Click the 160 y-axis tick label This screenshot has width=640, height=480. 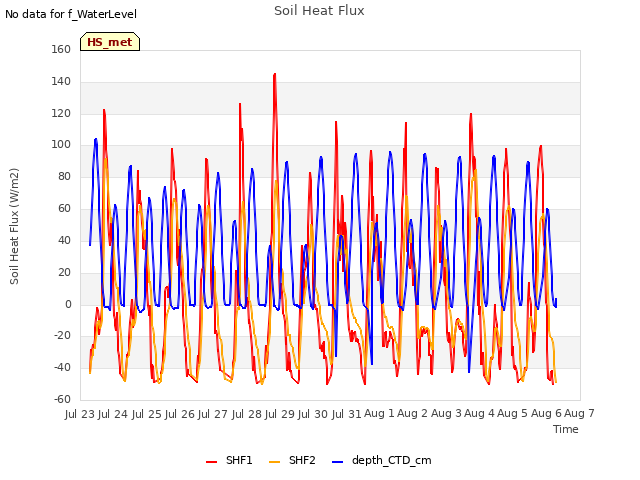(61, 49)
